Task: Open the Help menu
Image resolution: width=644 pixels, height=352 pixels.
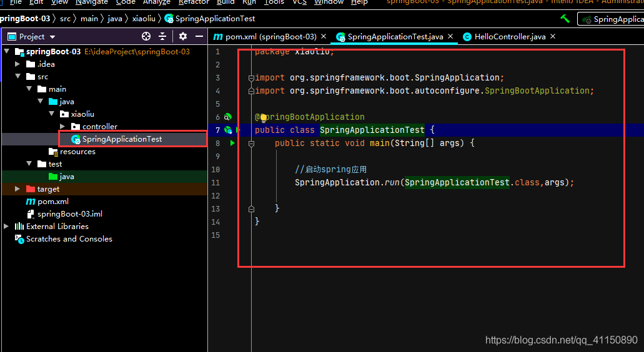Action: [x=359, y=2]
